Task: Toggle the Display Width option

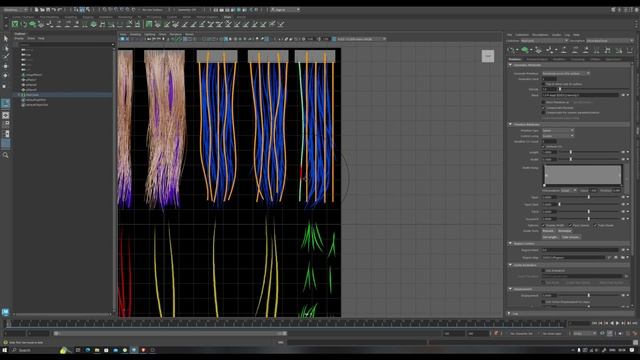Action: [544, 225]
